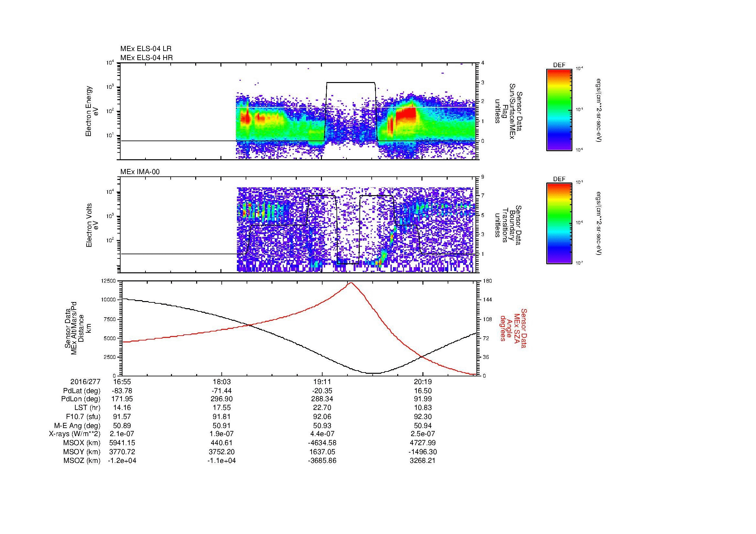The width and height of the screenshot is (756, 534).
Task: Click the 20:19 time tick label
Action: (423, 382)
